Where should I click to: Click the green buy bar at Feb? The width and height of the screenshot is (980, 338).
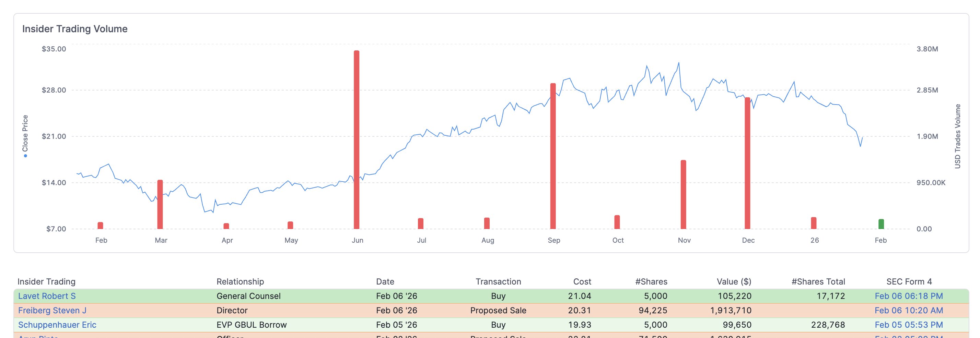(881, 224)
